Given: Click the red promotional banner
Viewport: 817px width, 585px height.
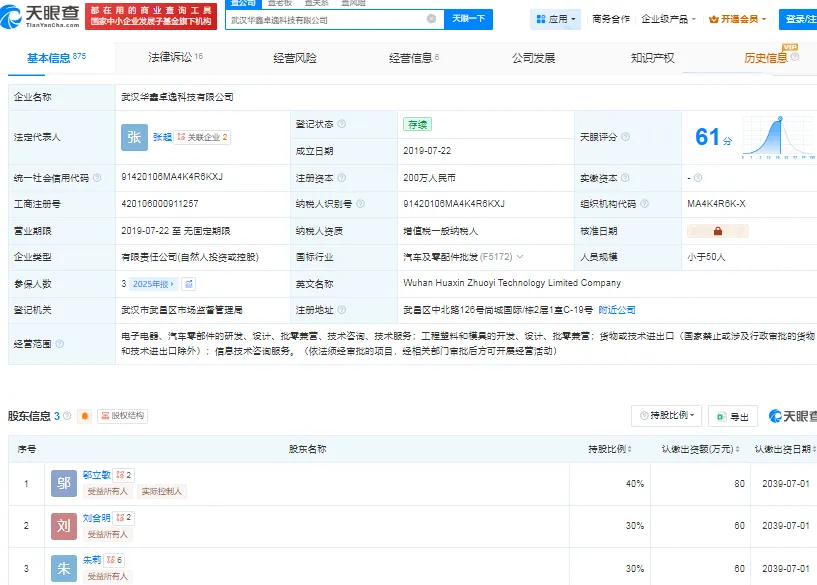Looking at the screenshot, I should point(151,16).
